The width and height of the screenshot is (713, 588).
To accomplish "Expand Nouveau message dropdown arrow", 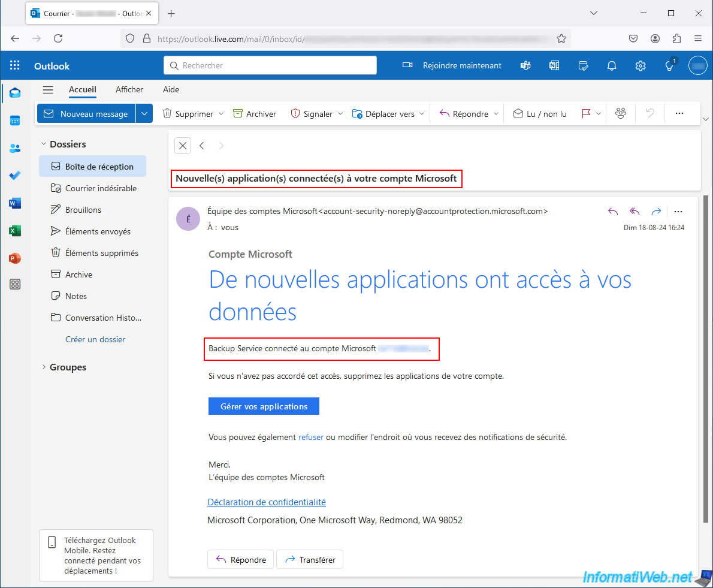I will coord(144,114).
